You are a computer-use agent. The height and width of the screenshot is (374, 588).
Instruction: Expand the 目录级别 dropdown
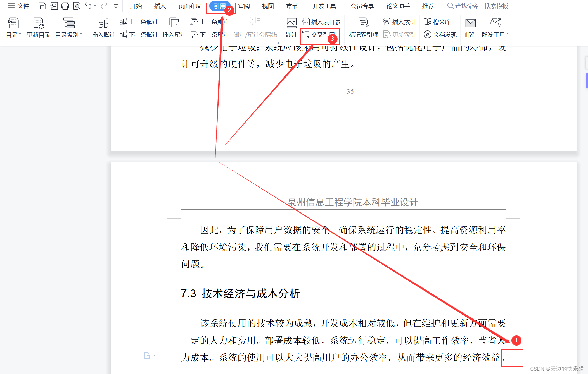[81, 34]
